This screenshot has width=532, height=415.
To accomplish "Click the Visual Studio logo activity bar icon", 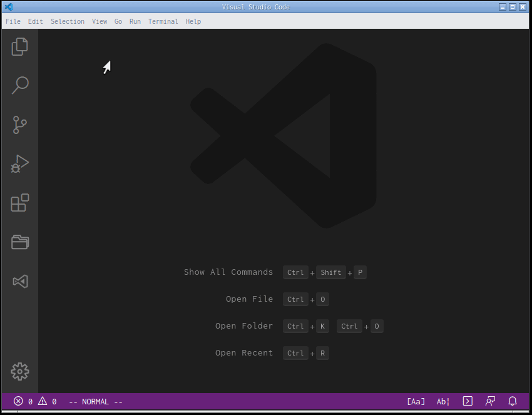I will 20,281.
